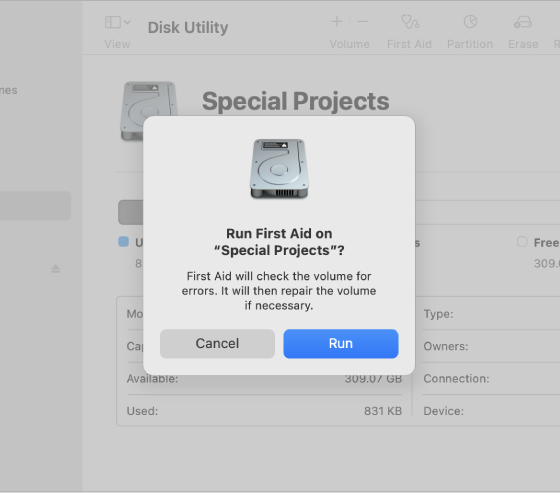The height and width of the screenshot is (496, 560).
Task: Click the Special Projects drive icon behind dialog
Action: point(149,111)
